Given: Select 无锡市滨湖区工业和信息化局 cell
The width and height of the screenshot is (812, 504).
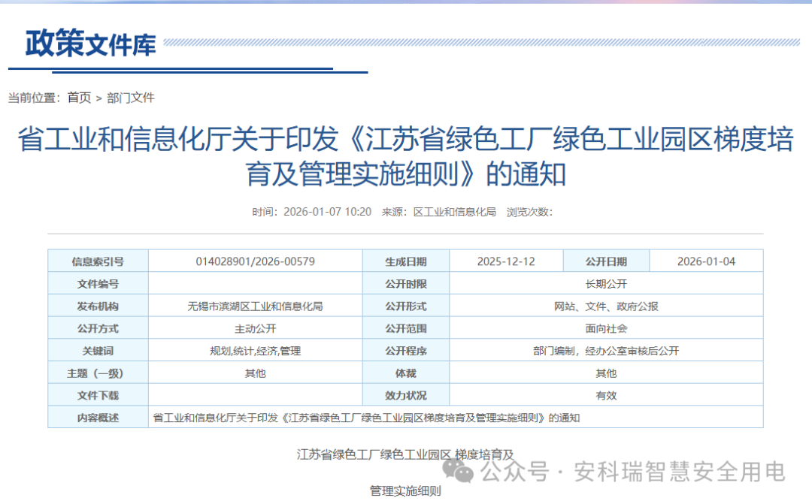Looking at the screenshot, I should tap(256, 306).
